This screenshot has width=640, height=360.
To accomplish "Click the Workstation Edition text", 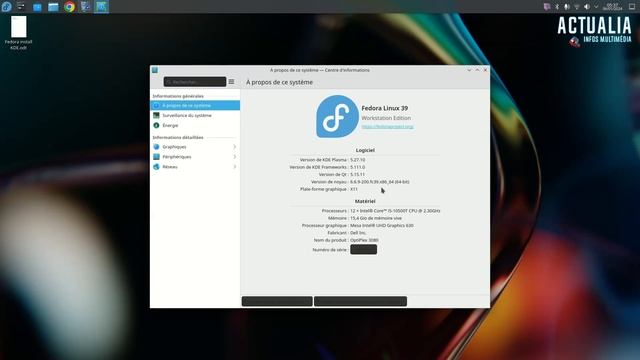I will pos(386,118).
